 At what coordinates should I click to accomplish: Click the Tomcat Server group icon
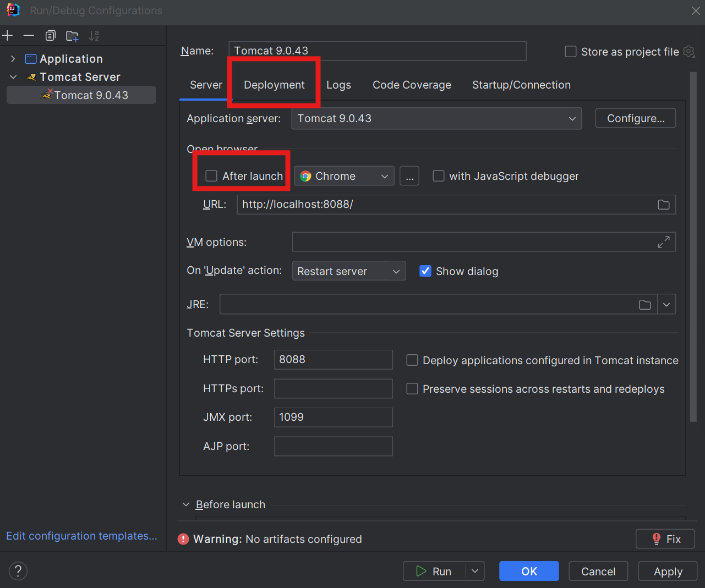tap(31, 77)
